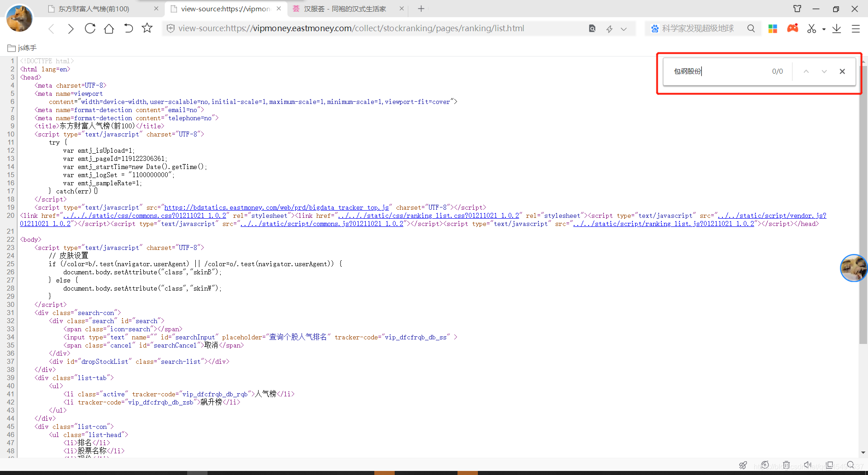Screen dimensions: 868x475
Task: Open the browser doctor plus icon
Action: click(765, 465)
